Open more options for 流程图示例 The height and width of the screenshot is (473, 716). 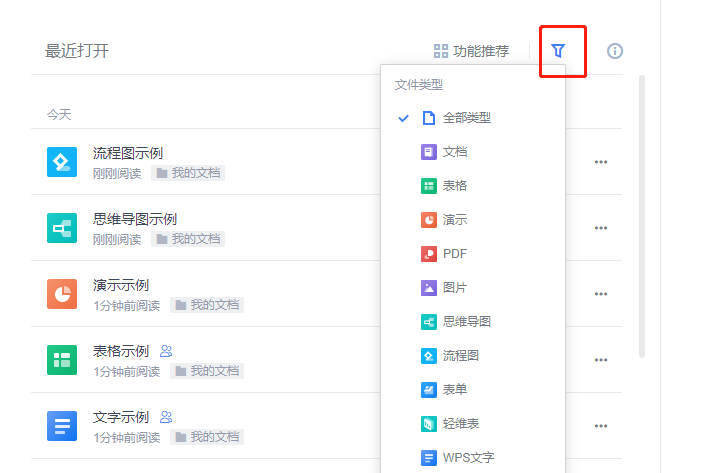point(601,162)
